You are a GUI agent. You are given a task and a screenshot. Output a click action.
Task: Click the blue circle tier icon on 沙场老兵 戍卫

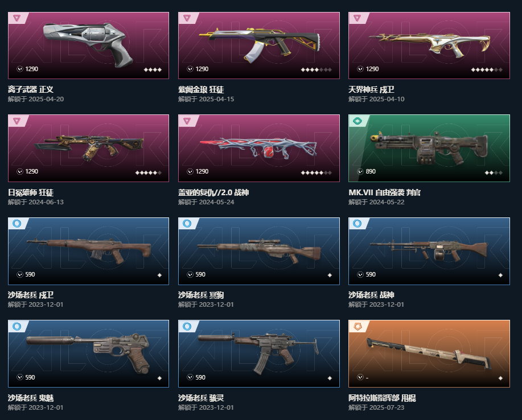pos(17,223)
